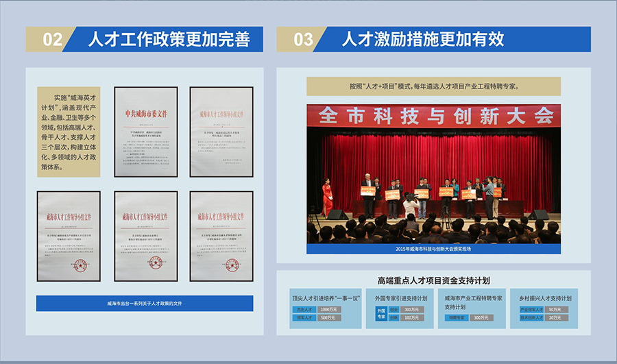Click the blue caption bar 威海市出台一系列关于人才政策的文件
The height and width of the screenshot is (364, 617).
click(144, 303)
